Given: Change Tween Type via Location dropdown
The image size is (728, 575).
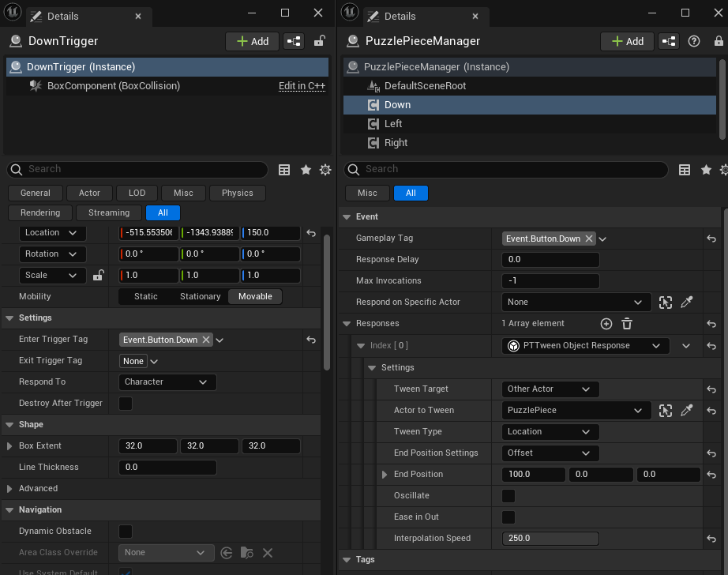Looking at the screenshot, I should (550, 431).
